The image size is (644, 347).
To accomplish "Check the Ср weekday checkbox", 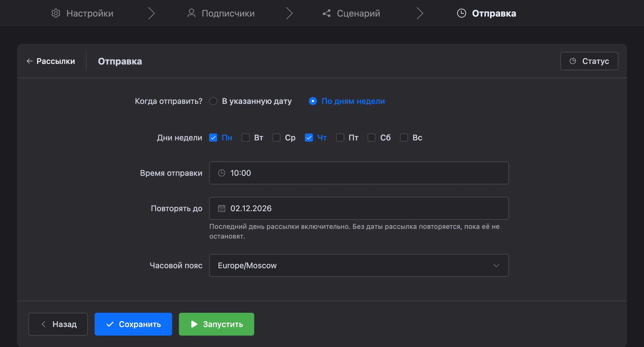I will click(x=276, y=138).
